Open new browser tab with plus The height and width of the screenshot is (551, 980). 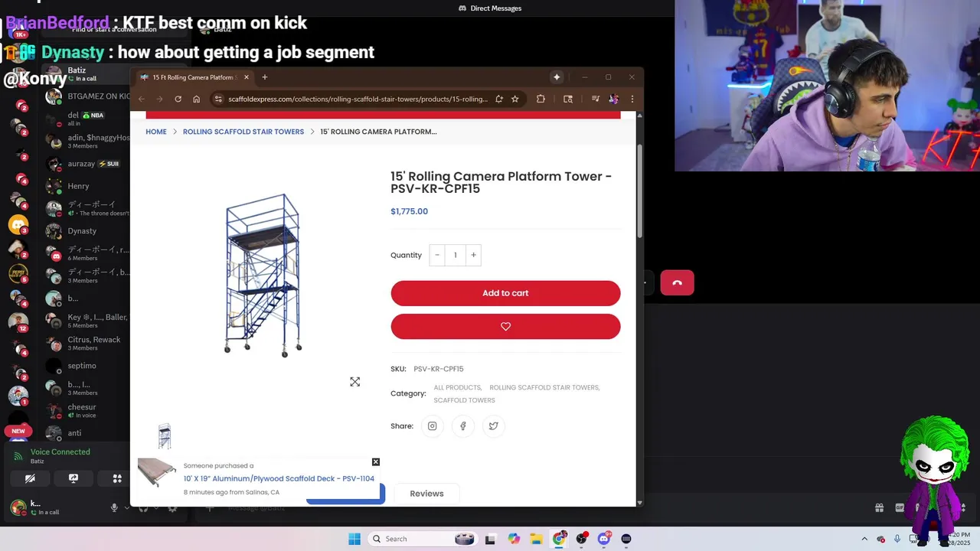click(x=265, y=77)
